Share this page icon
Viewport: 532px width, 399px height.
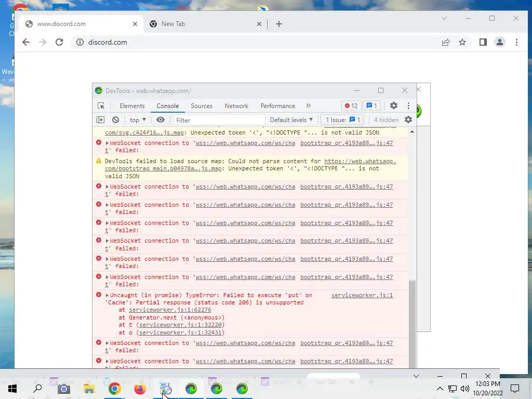click(445, 42)
